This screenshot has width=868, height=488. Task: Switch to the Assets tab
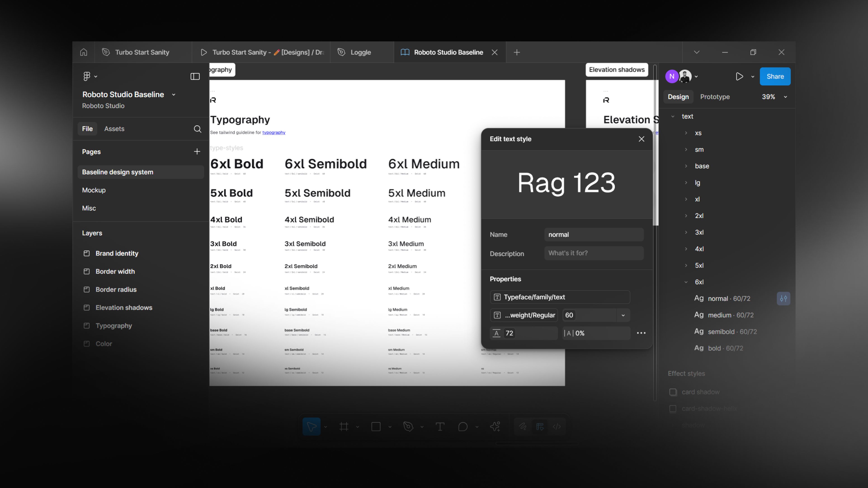tap(114, 129)
